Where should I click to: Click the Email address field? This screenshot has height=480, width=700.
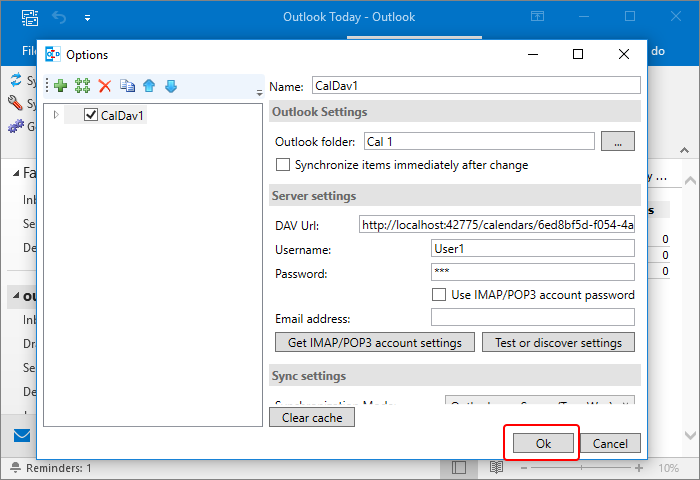tap(533, 317)
